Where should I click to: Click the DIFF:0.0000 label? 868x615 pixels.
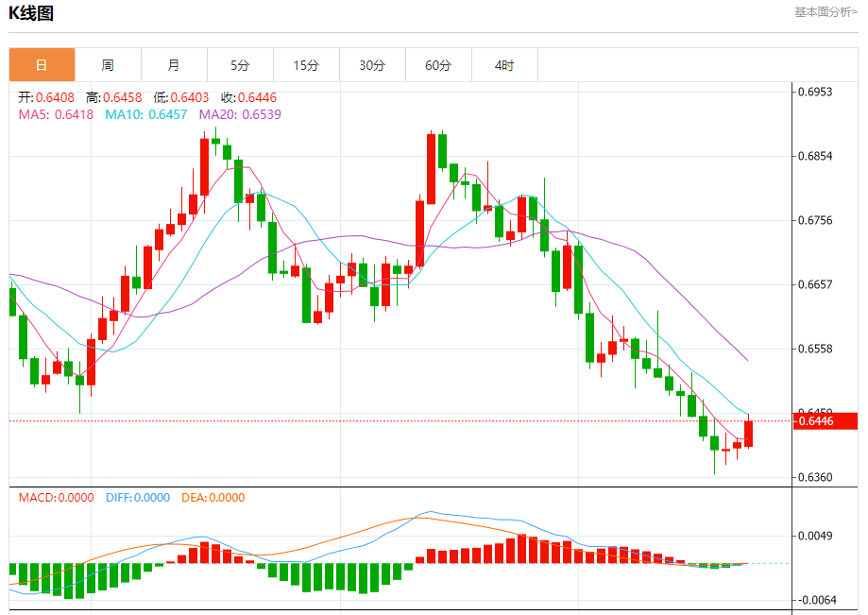138,498
